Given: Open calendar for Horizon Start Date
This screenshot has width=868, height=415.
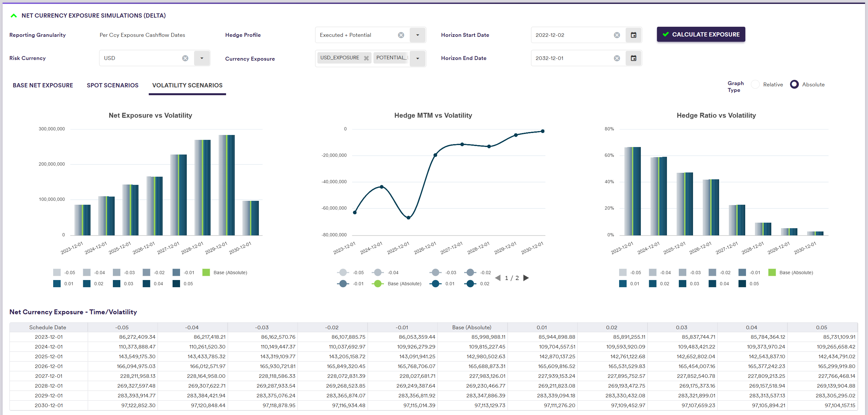Looking at the screenshot, I should coord(633,35).
